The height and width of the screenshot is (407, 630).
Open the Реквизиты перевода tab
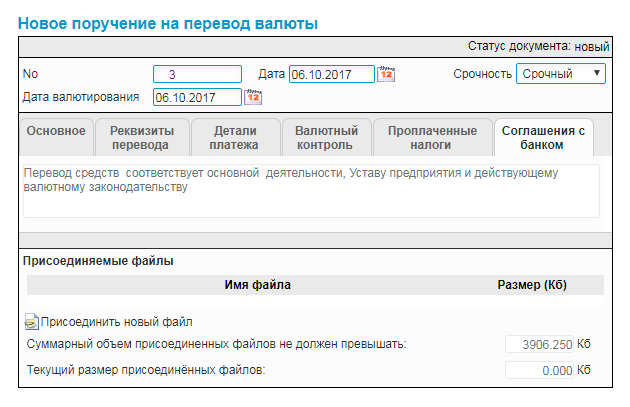(142, 137)
